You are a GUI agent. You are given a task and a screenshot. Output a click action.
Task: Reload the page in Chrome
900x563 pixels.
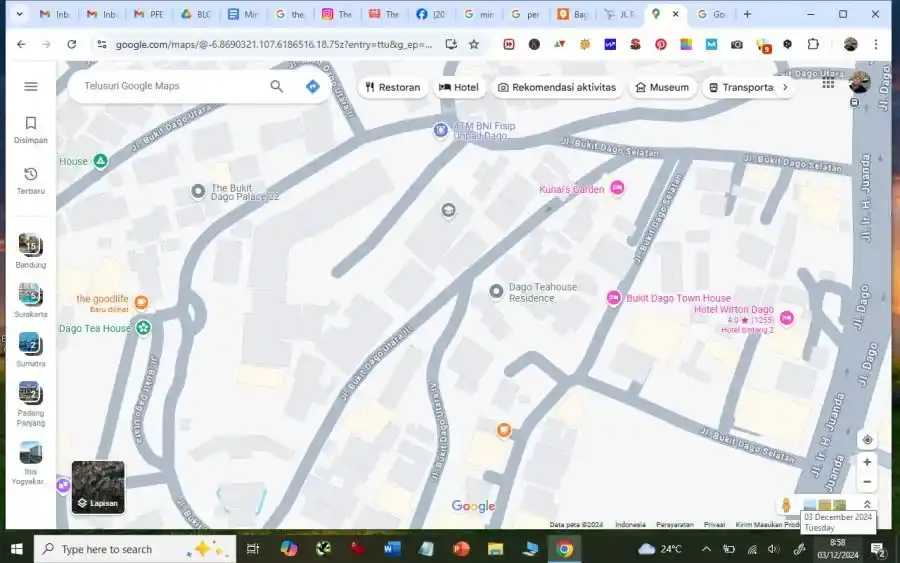coord(72,44)
